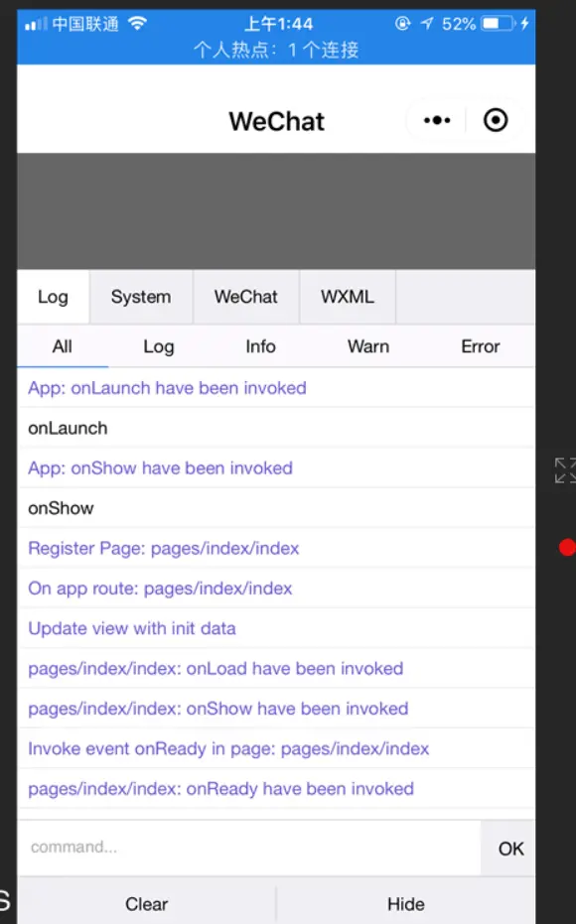This screenshot has height=924, width=576.
Task: Clear the console log
Action: pyautogui.click(x=147, y=904)
